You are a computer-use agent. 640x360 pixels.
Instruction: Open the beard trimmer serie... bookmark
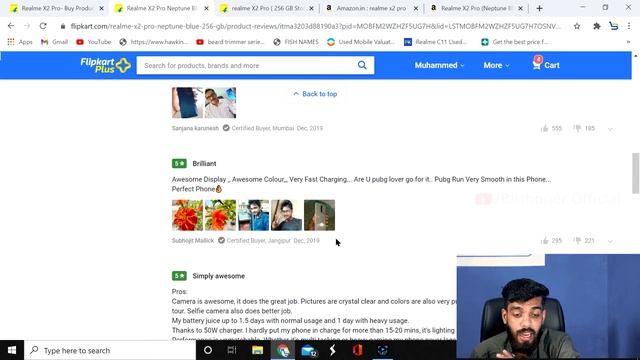(230, 42)
